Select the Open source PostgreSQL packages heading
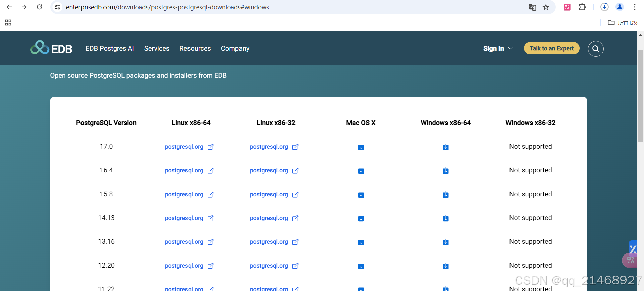644x291 pixels. tap(138, 75)
